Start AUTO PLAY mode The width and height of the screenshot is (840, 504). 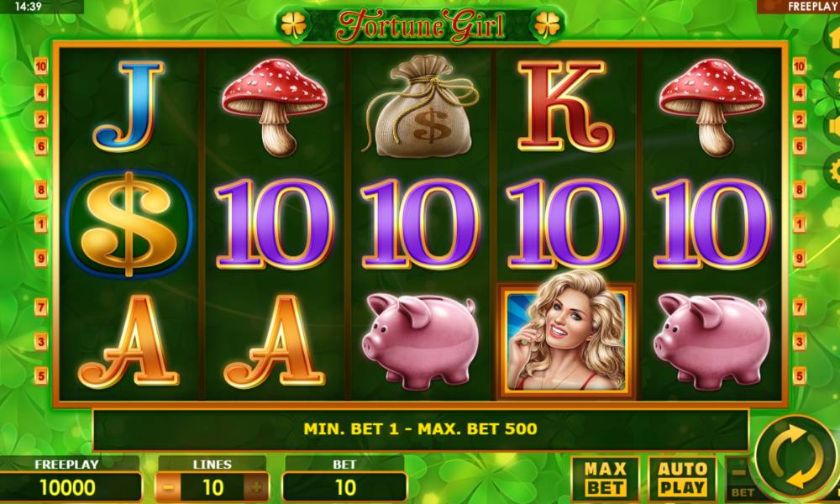click(682, 478)
